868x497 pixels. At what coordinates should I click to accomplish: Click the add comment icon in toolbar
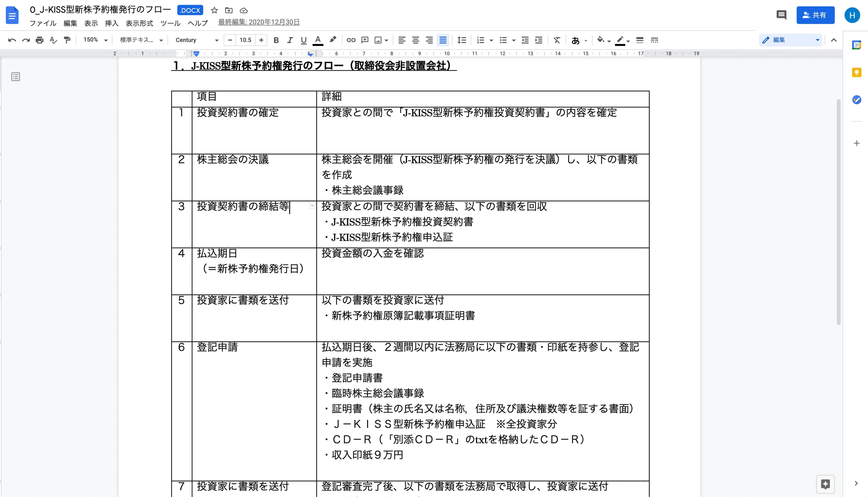pyautogui.click(x=365, y=40)
